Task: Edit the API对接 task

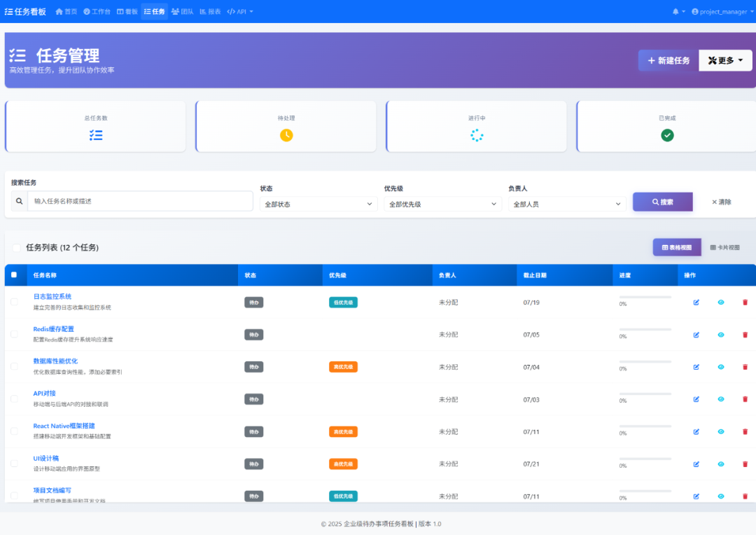Action: (696, 399)
